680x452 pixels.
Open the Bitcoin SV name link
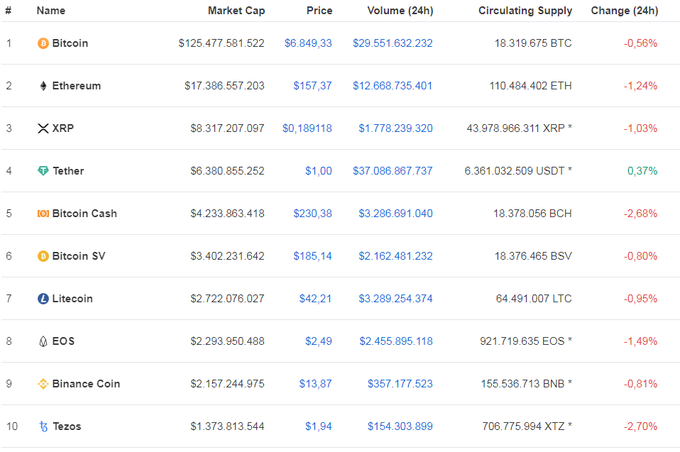click(78, 256)
